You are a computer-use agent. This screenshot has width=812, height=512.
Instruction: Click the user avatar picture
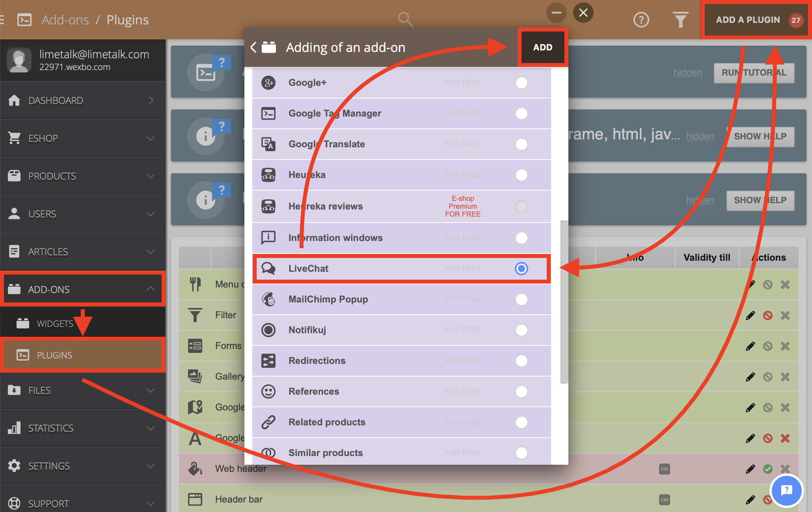19,60
